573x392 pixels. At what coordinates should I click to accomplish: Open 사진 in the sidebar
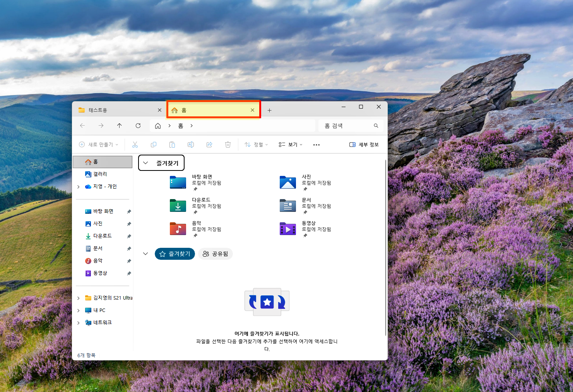tap(94, 224)
